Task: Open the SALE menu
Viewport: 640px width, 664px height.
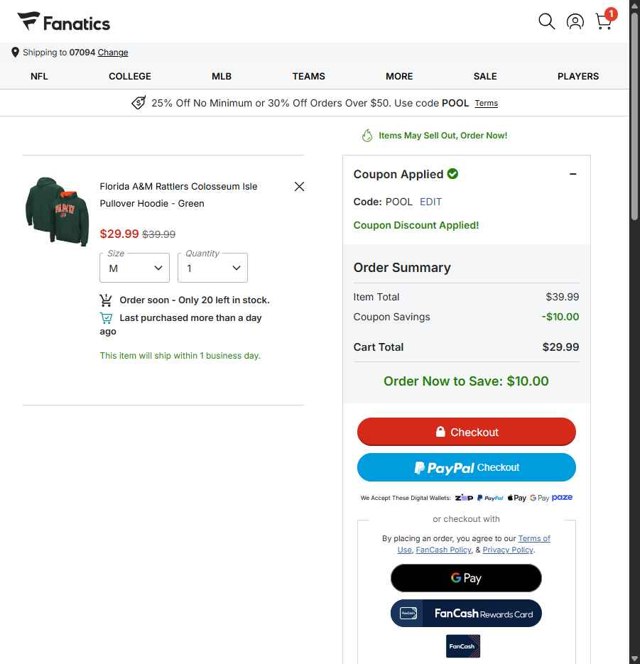Action: click(485, 76)
